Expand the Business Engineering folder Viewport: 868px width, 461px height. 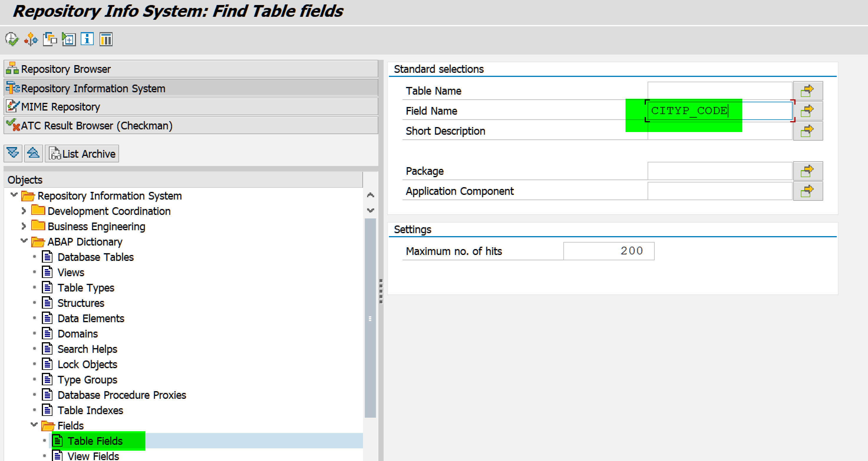(x=24, y=226)
